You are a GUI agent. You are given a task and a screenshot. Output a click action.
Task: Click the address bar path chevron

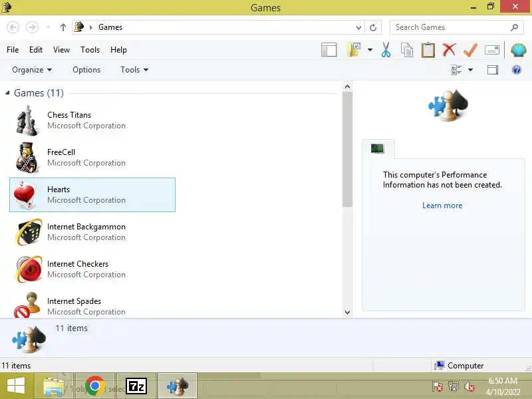[90, 27]
